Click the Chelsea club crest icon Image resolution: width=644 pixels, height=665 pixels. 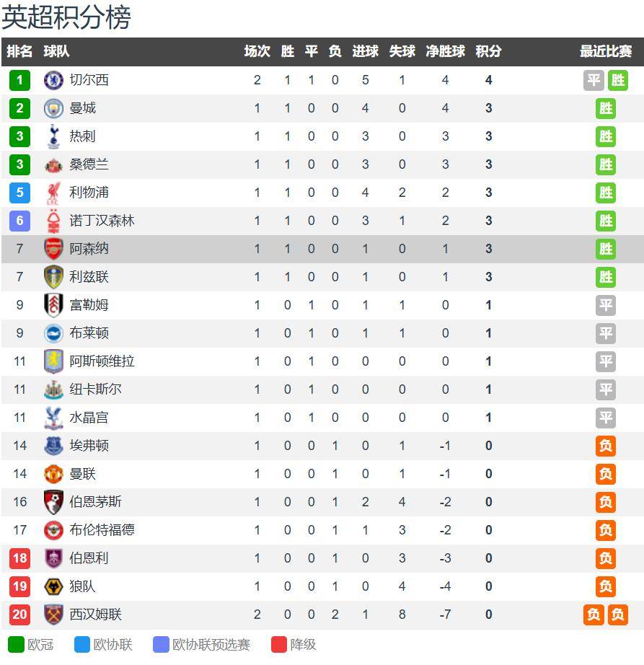(53, 80)
